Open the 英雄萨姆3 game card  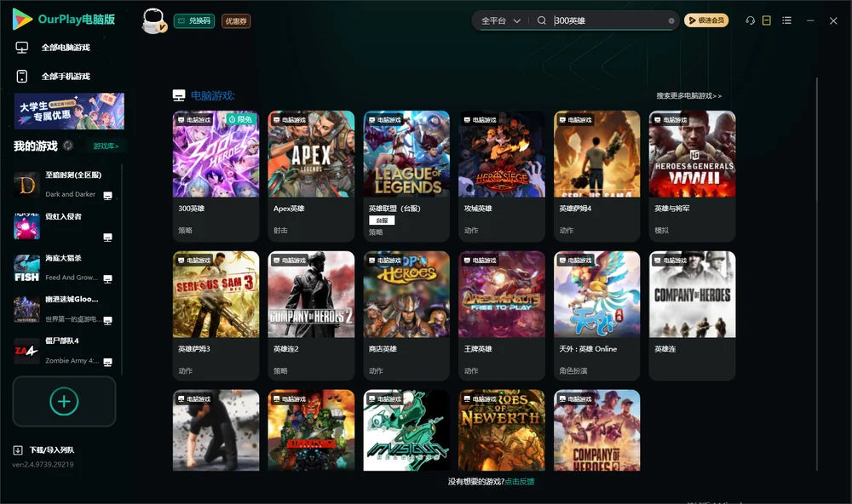click(216, 316)
